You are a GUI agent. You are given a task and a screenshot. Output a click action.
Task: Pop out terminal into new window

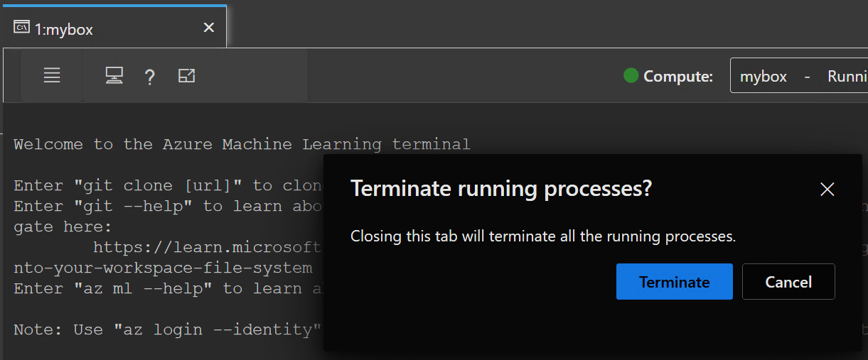pos(186,76)
